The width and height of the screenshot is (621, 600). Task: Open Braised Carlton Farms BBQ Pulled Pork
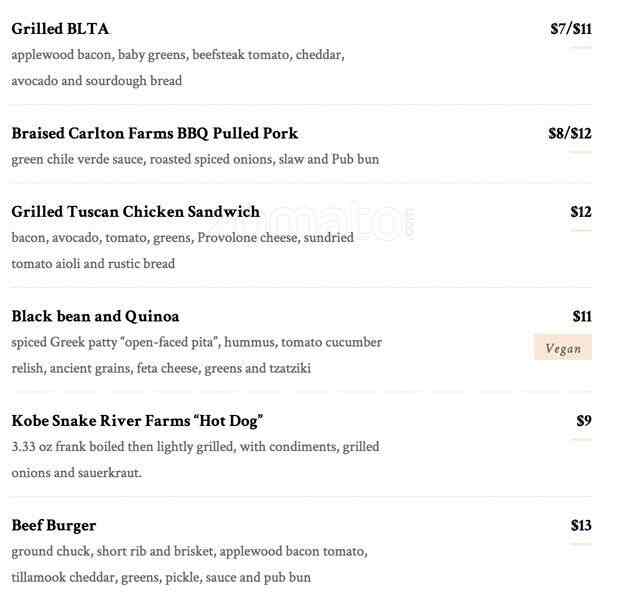(x=154, y=133)
